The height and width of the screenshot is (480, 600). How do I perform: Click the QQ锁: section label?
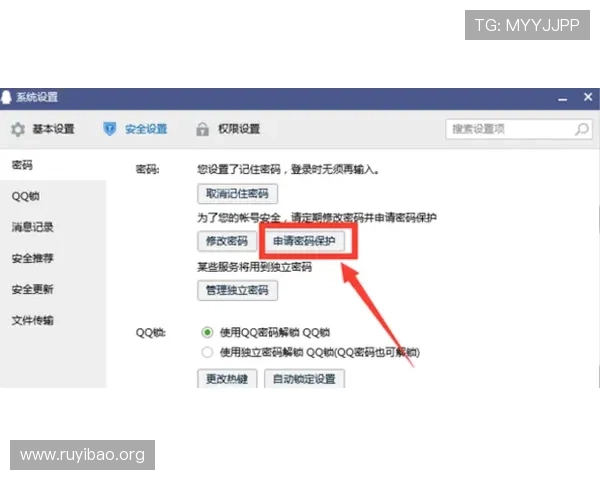(151, 333)
